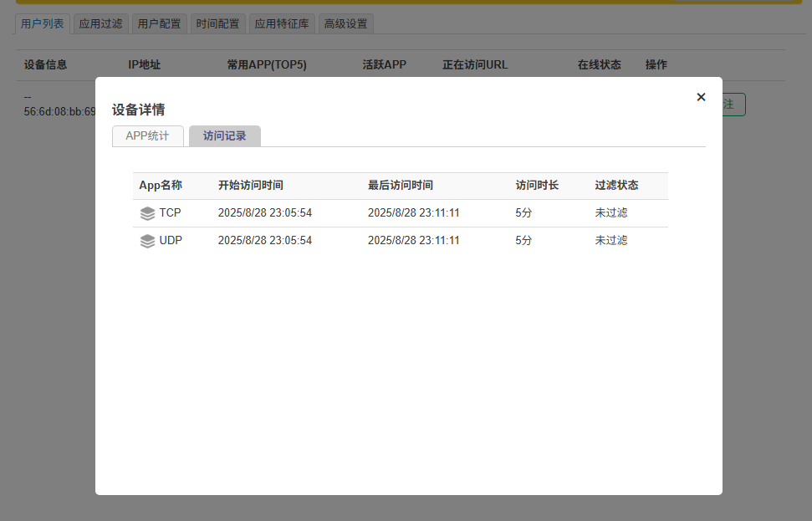The height and width of the screenshot is (521, 812).
Task: Click the TCP app layers icon
Action: (147, 213)
